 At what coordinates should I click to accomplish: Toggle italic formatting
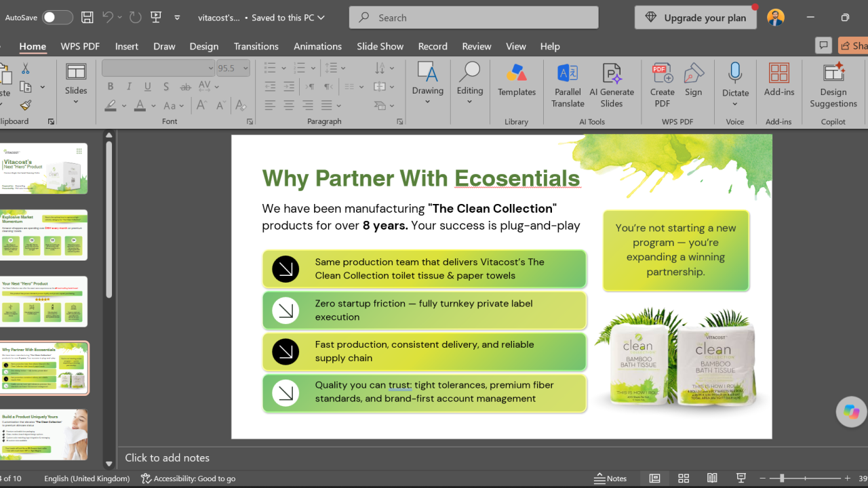click(129, 87)
